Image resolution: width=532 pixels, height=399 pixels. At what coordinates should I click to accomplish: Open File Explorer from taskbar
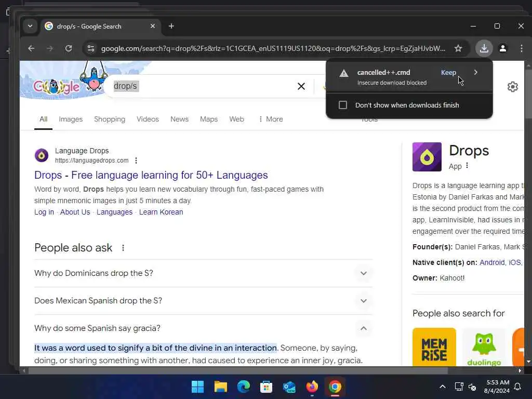220,387
